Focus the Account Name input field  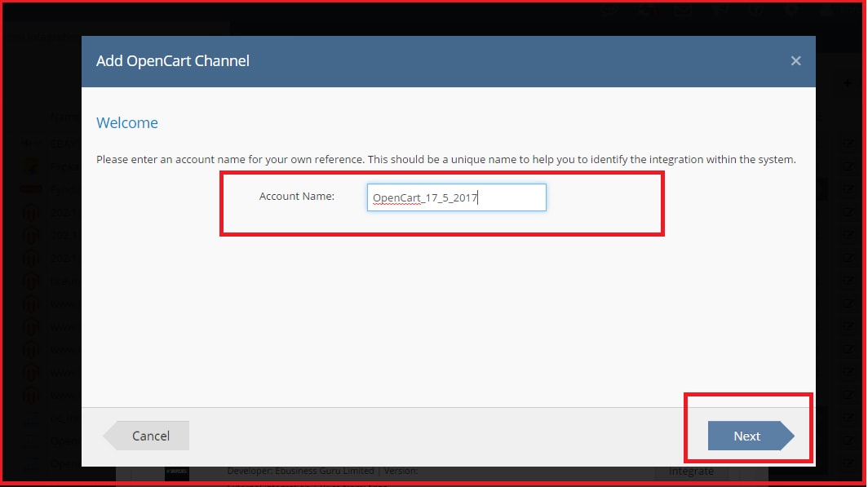(x=457, y=197)
